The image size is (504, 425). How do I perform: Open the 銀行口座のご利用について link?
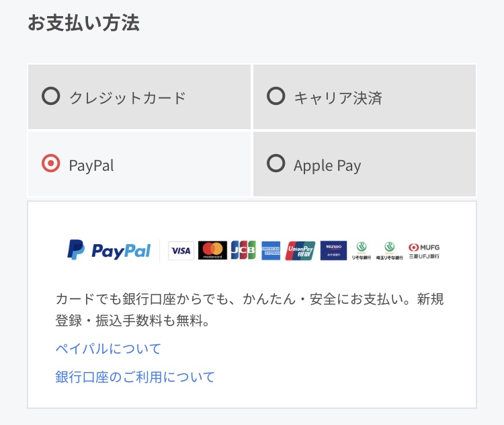coord(135,377)
